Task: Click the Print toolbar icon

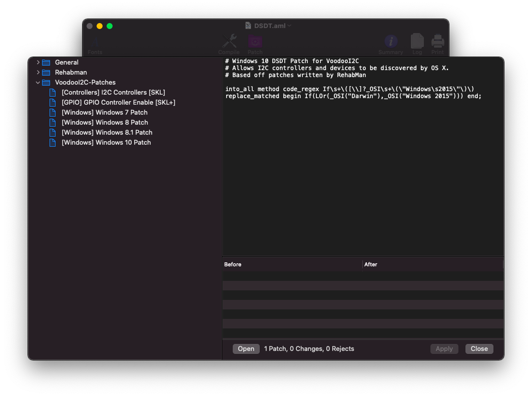Action: 437,42
